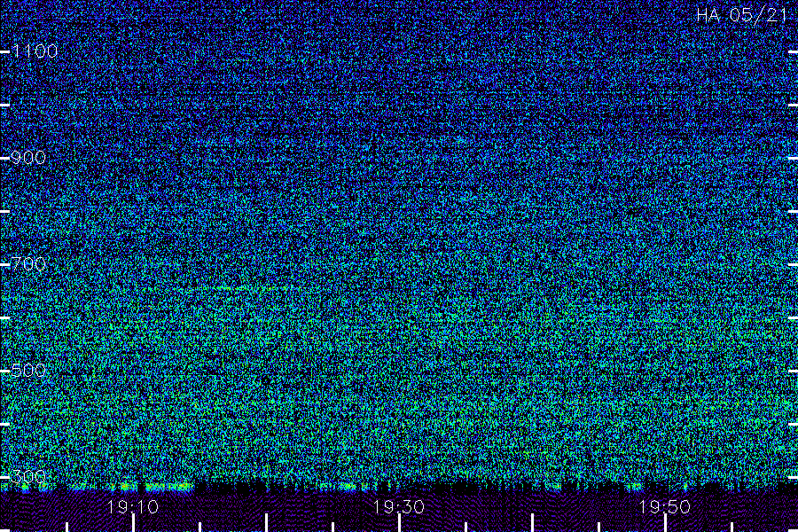798x532 pixels.
Task: Click the 700 frequency axis label
Action: pyautogui.click(x=28, y=264)
